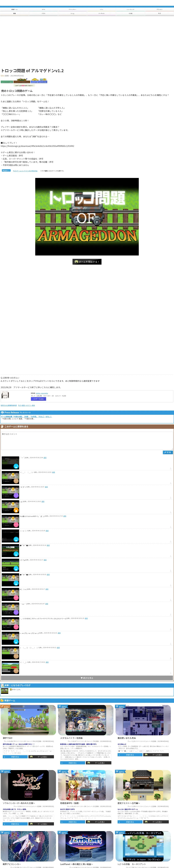Open the '続きを見る' more comments bar
Screen dimensions: 174x868
coord(87,678)
